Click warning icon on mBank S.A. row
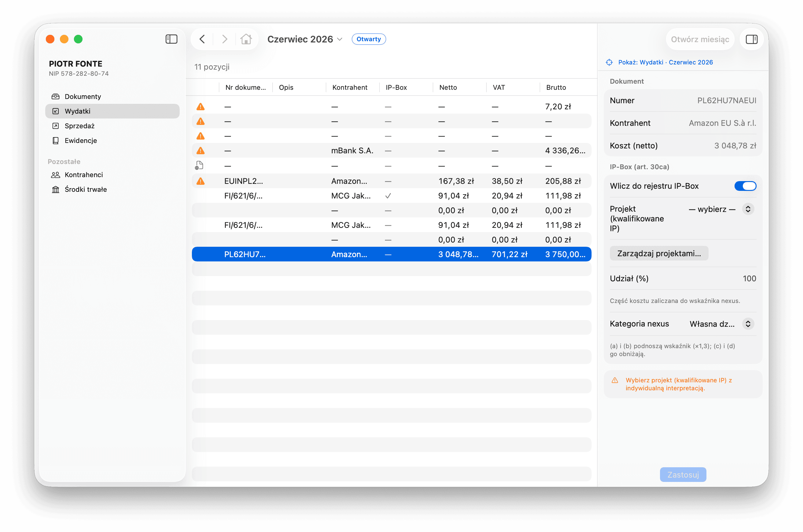 [200, 151]
